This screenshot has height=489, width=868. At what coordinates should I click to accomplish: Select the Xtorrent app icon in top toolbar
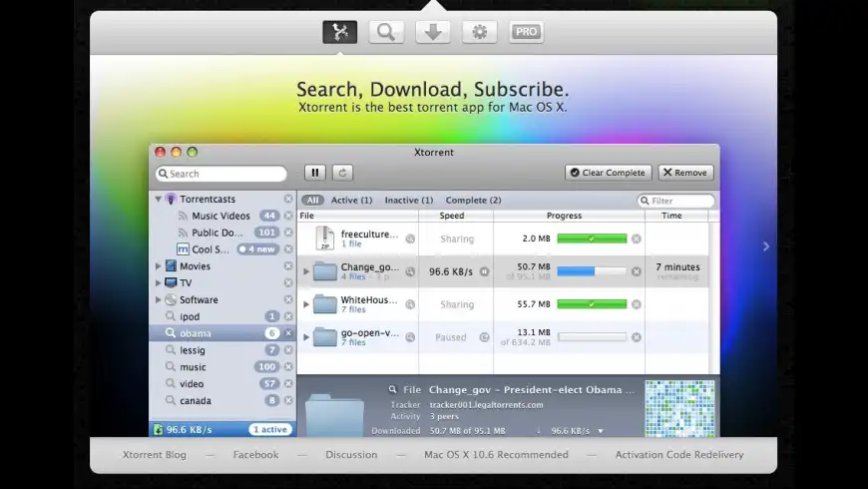pos(340,32)
